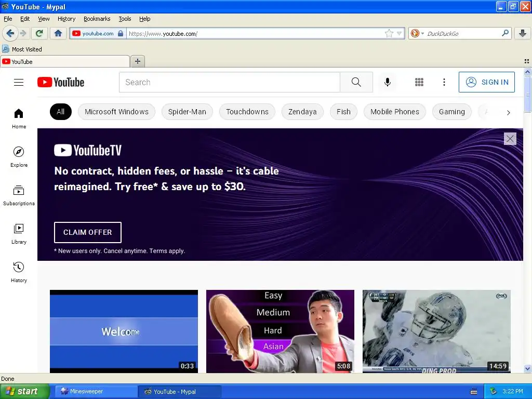The height and width of the screenshot is (399, 532).
Task: Show tab groups grid icon
Action: [527, 61]
